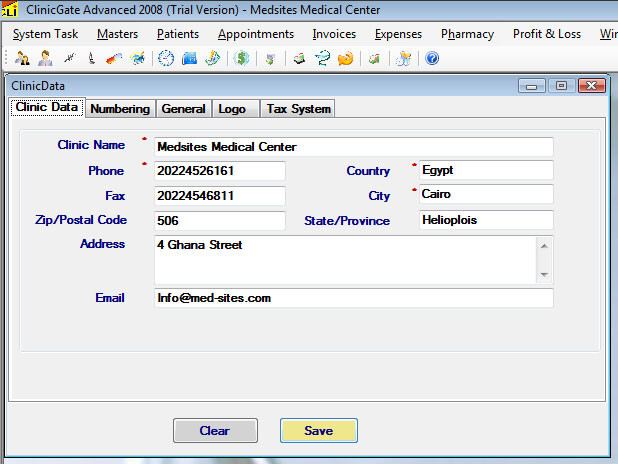Click the Clear button
The image size is (618, 464).
click(x=215, y=430)
